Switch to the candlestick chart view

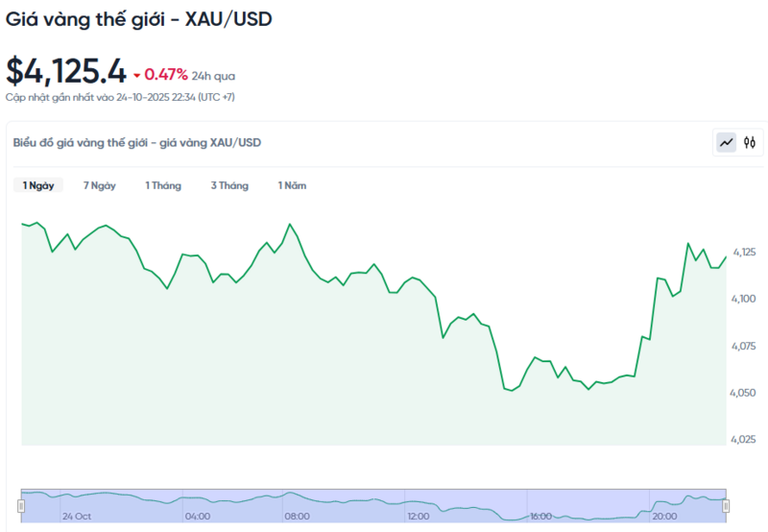[x=751, y=143]
